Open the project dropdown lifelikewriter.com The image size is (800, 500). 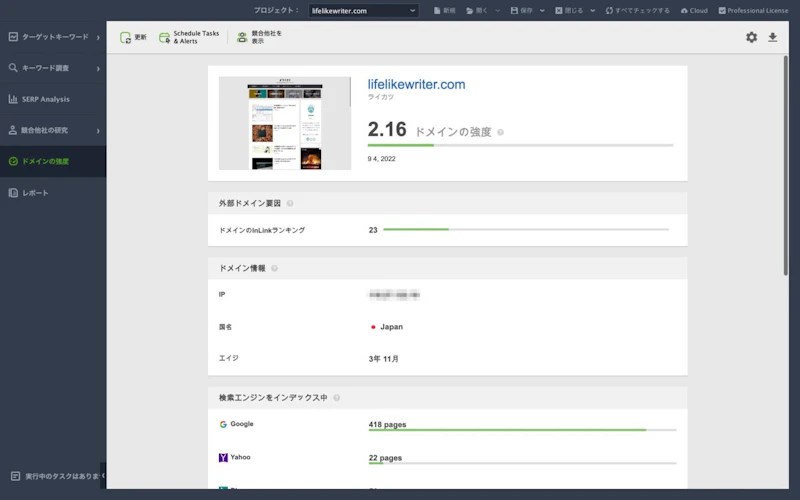click(x=363, y=11)
